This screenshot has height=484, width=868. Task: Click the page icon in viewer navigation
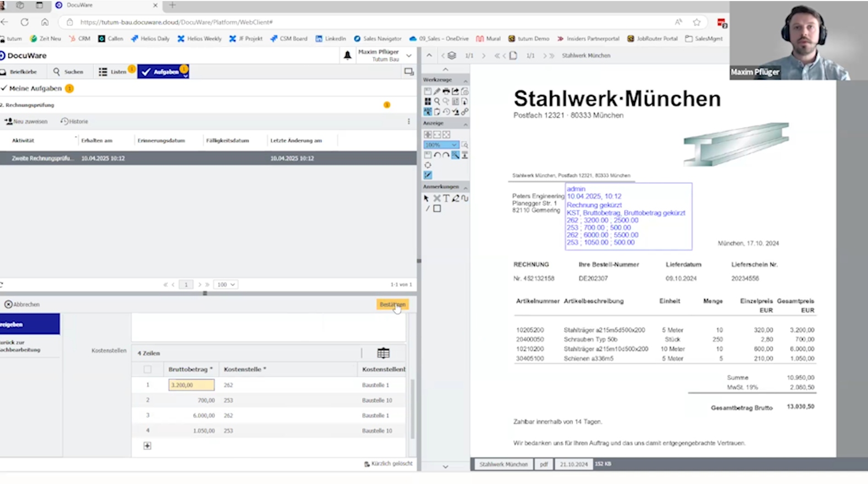[x=513, y=56]
